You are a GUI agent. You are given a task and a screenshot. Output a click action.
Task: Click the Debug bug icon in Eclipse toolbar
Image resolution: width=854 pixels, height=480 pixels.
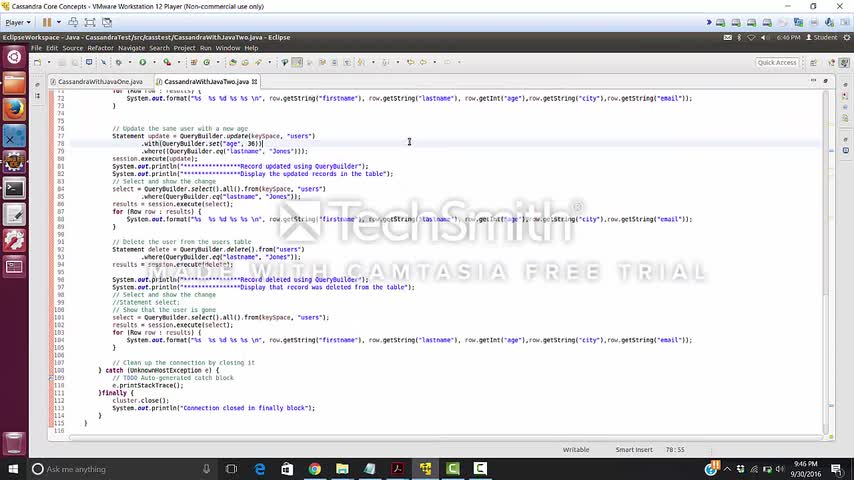tap(118, 63)
